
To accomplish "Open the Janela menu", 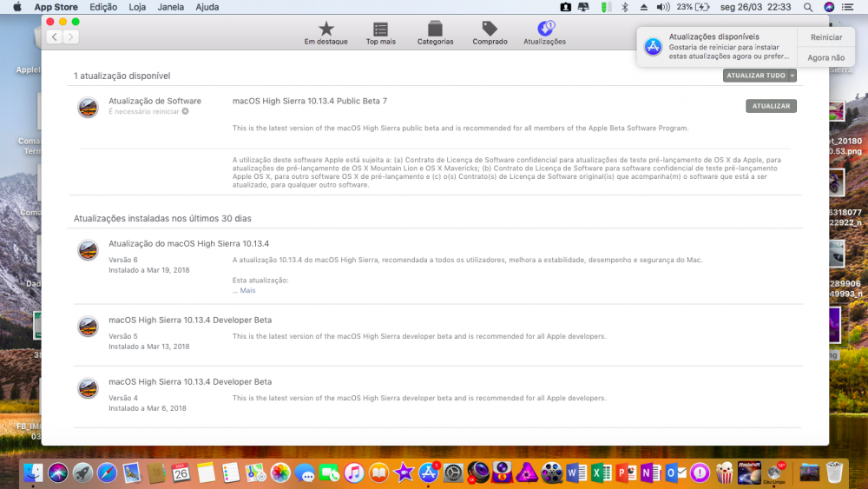I will (x=170, y=7).
